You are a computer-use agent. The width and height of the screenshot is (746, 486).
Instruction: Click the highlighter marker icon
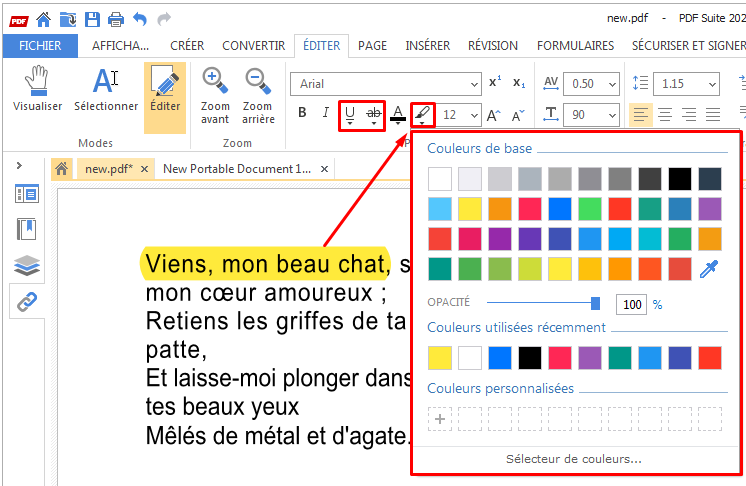[422, 115]
